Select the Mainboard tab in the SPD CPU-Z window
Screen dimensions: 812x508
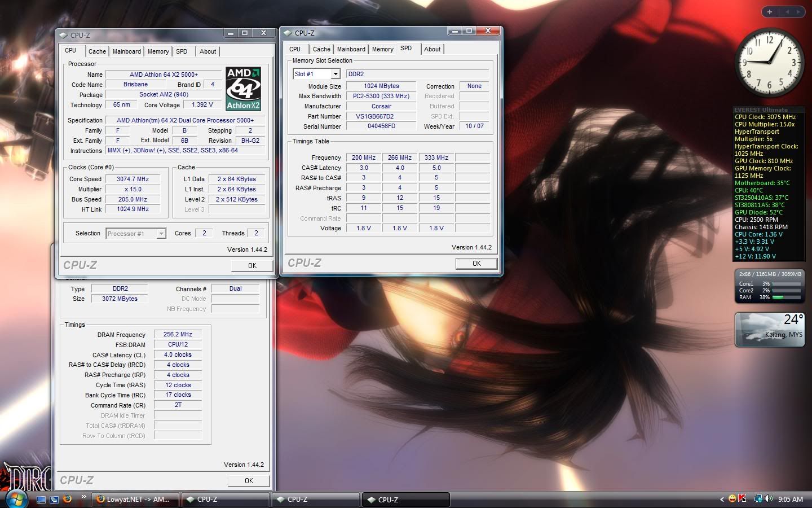tap(351, 49)
